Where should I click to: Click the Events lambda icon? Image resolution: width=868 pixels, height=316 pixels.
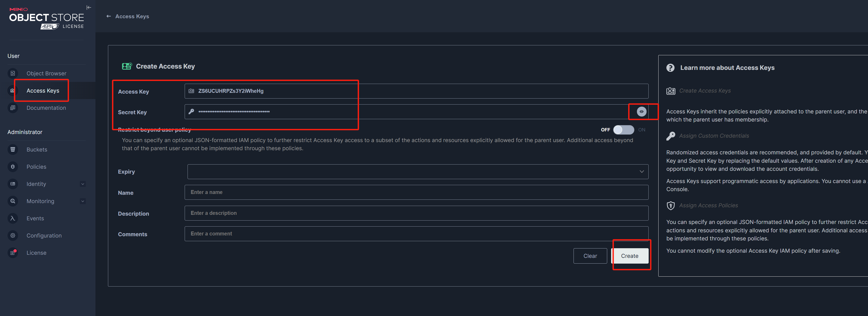pyautogui.click(x=13, y=218)
